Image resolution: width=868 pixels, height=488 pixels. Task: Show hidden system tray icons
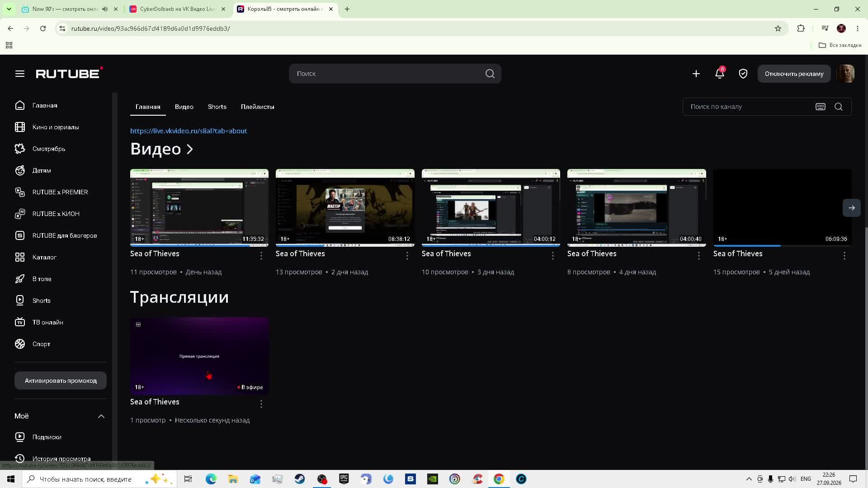[x=749, y=479]
